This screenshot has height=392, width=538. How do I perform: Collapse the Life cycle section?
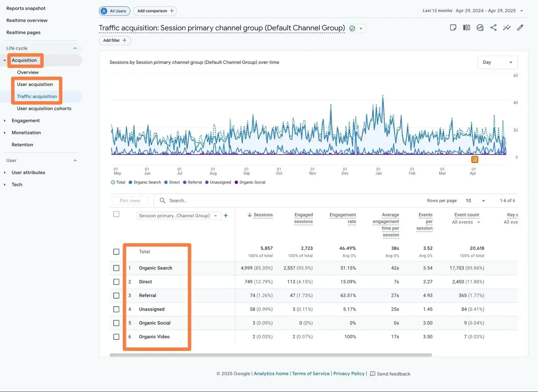click(75, 48)
